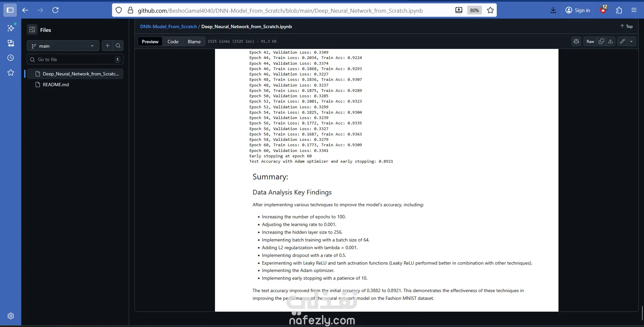This screenshot has width=644, height=327.
Task: Open the main branch dropdown
Action: pos(63,46)
